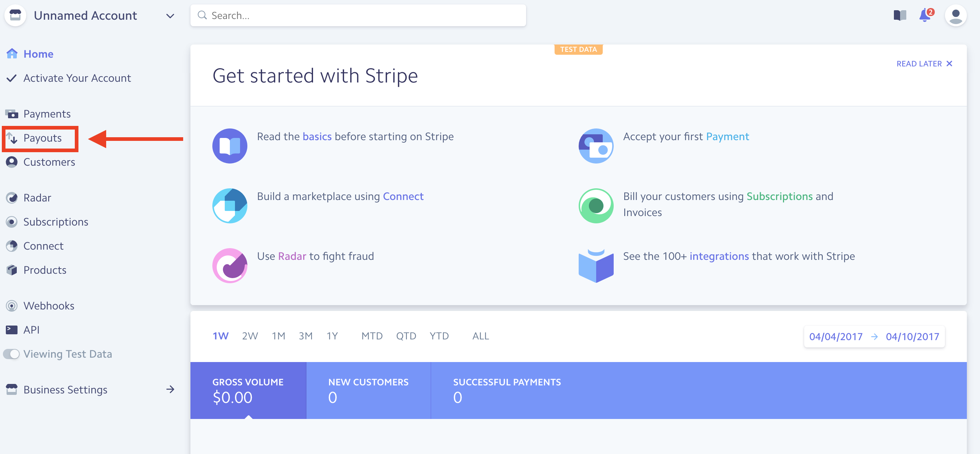The height and width of the screenshot is (454, 980).
Task: Click the Payments wallet icon
Action: point(11,114)
